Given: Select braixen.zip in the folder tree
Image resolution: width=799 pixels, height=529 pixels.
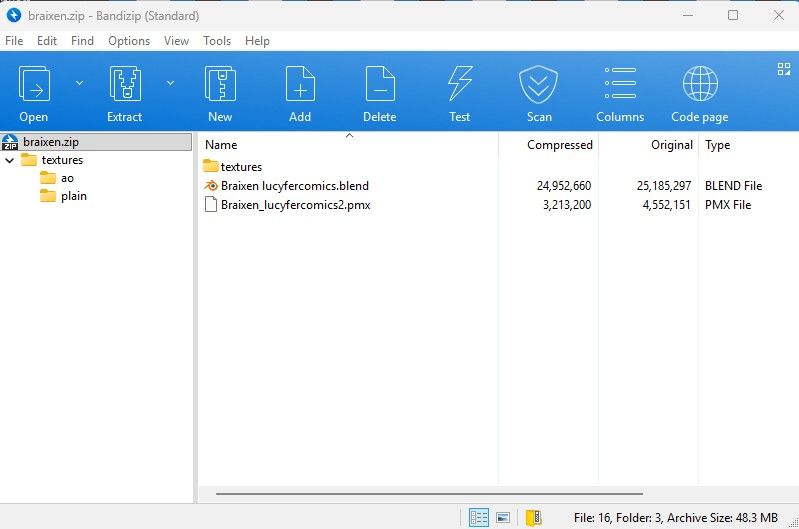Looking at the screenshot, I should click(96, 142).
